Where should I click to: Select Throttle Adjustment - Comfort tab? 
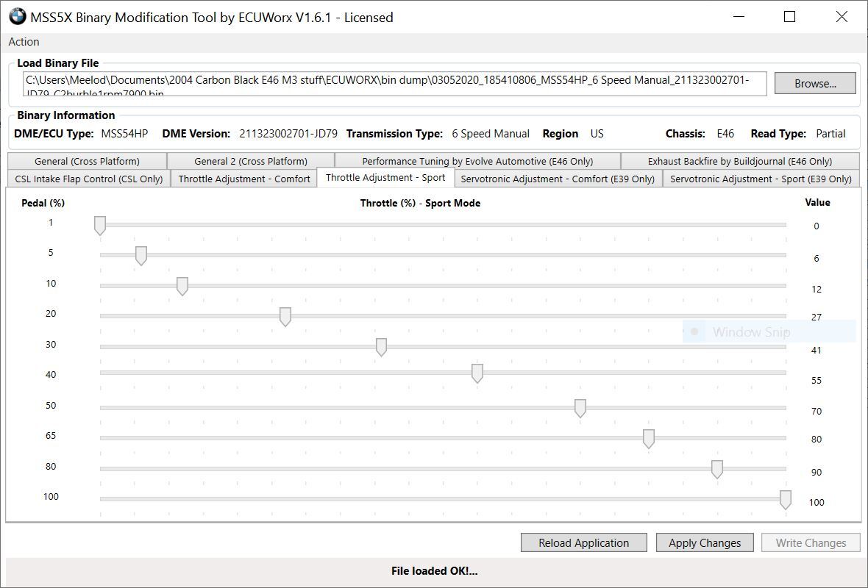(243, 179)
